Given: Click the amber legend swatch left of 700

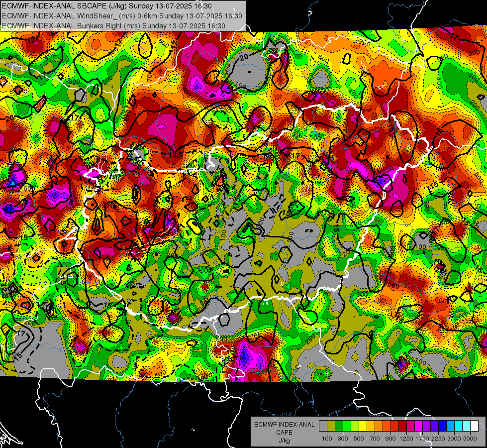Looking at the screenshot, I should pos(371,426).
